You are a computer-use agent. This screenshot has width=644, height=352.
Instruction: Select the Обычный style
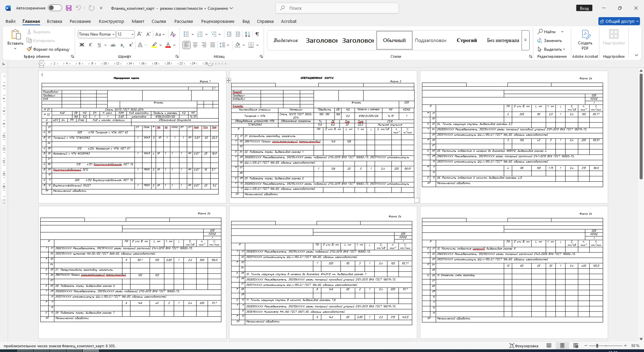(x=394, y=40)
